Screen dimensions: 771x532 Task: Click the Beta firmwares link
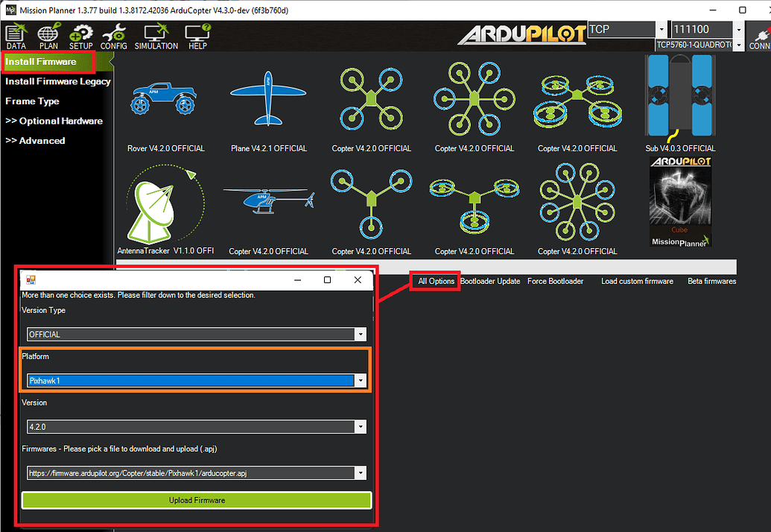click(x=712, y=281)
